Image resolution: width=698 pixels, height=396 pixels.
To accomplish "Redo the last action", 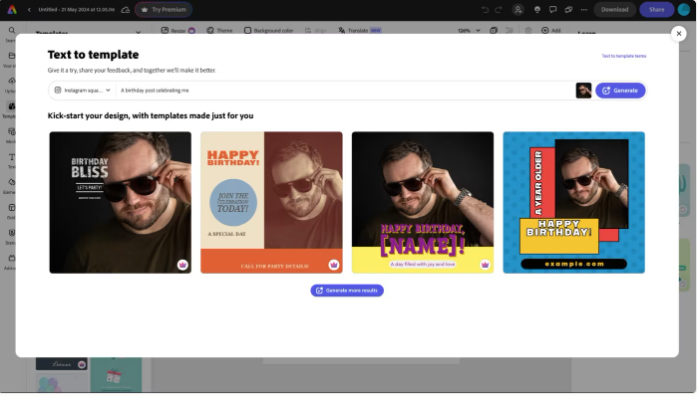I will point(499,9).
